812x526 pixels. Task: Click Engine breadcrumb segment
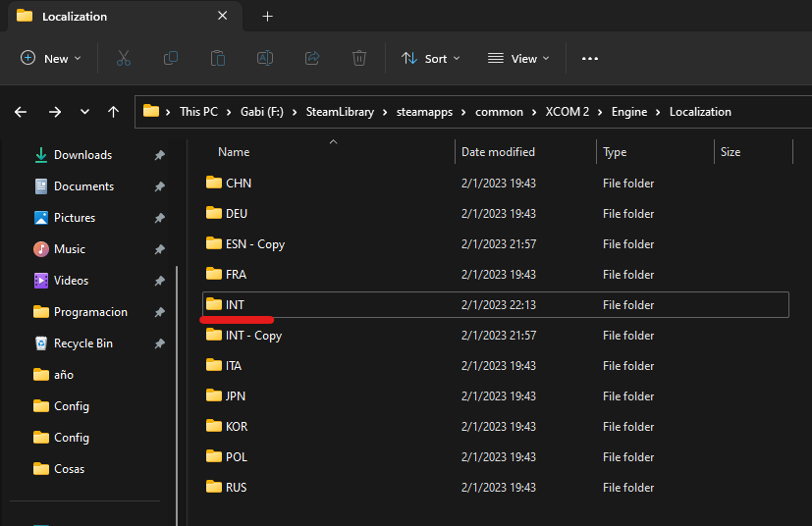pyautogui.click(x=629, y=112)
